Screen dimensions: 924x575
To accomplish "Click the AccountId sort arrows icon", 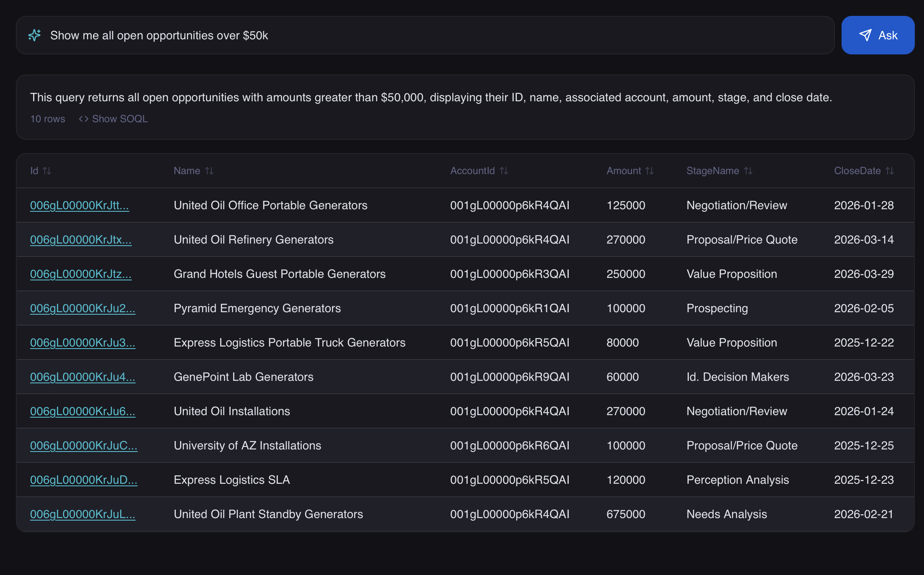I will pyautogui.click(x=504, y=171).
